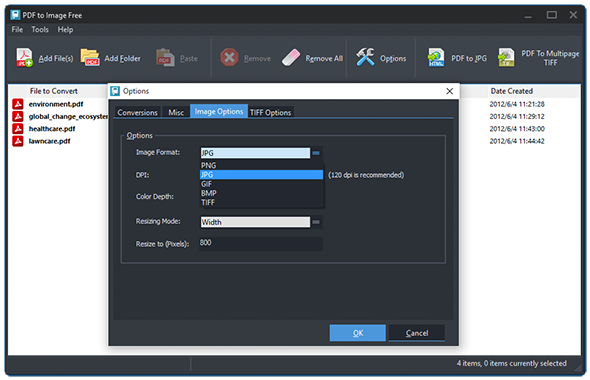Switch to the TIFF Options tab
Screen dimensions: 590x380
click(271, 112)
